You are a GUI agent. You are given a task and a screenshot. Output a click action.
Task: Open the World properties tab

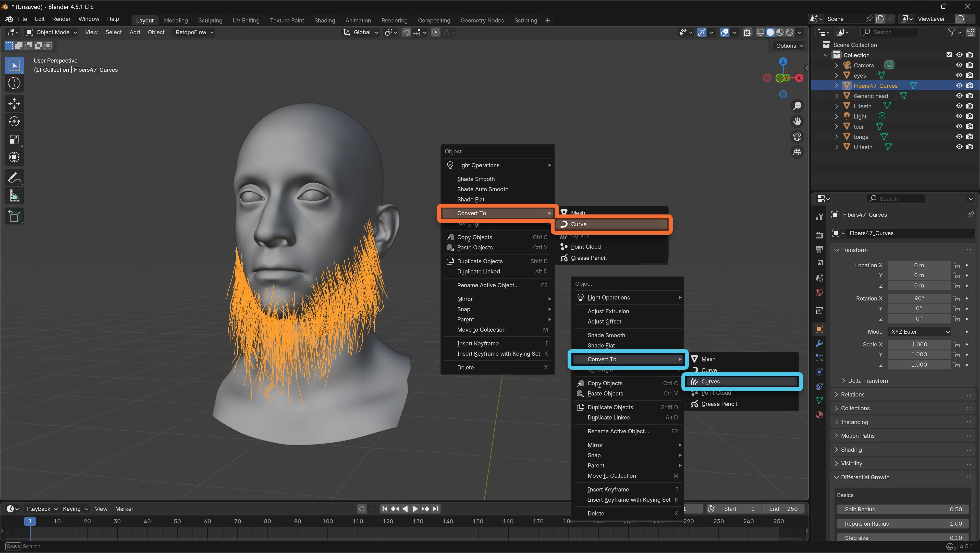pos(819,292)
